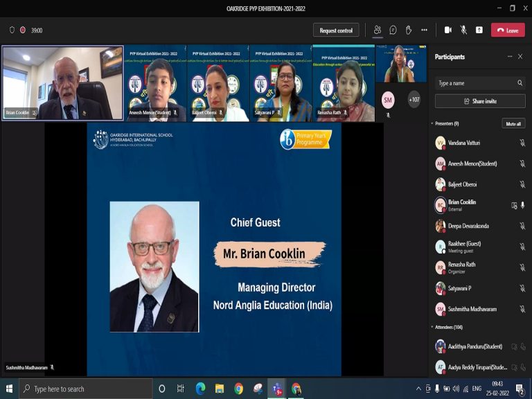Open Task View on taskbar

pyautogui.click(x=181, y=389)
